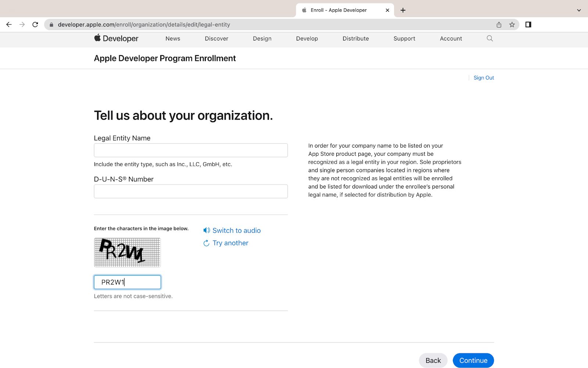Screen dimensions: 588x368
Task: Go back using browser back arrow
Action: pos(9,25)
